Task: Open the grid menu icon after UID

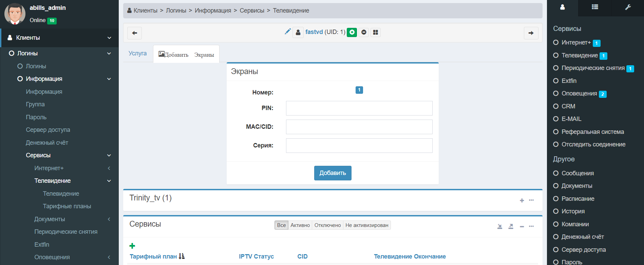Action: coord(375,32)
